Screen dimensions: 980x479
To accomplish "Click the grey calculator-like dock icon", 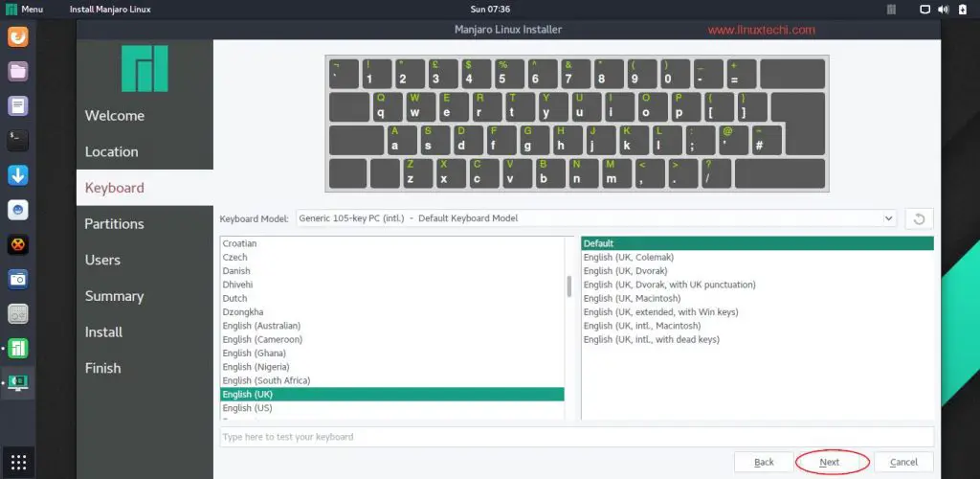I will [17, 314].
